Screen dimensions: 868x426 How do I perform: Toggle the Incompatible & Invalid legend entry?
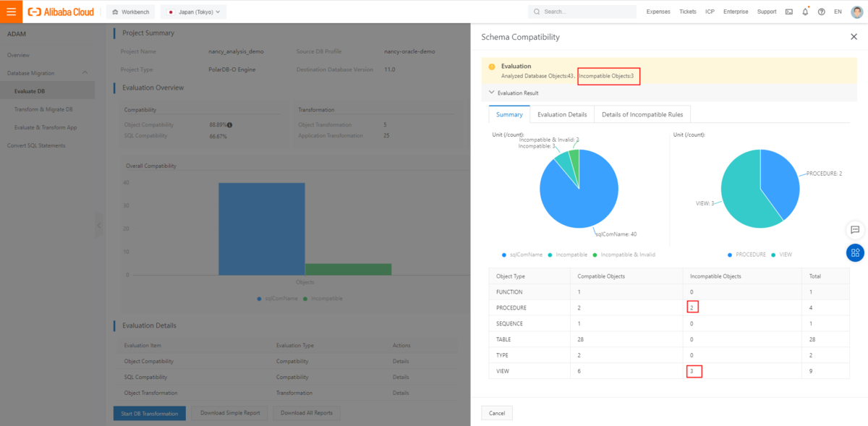624,255
